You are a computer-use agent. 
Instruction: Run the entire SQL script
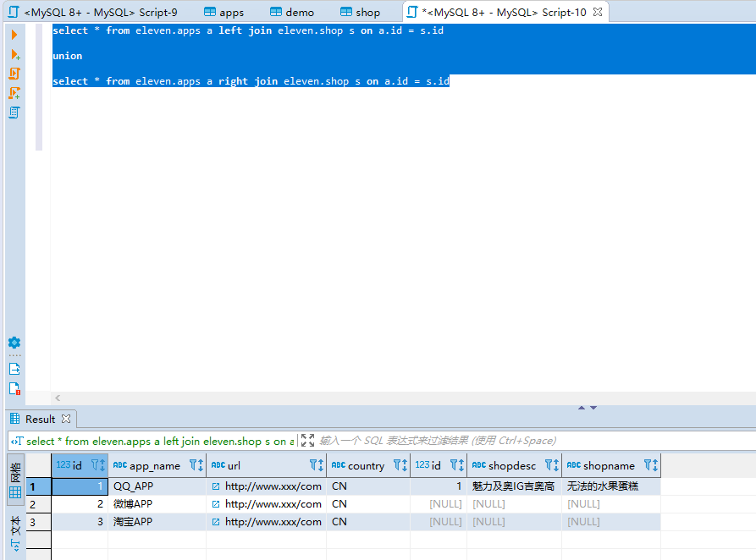point(14,74)
